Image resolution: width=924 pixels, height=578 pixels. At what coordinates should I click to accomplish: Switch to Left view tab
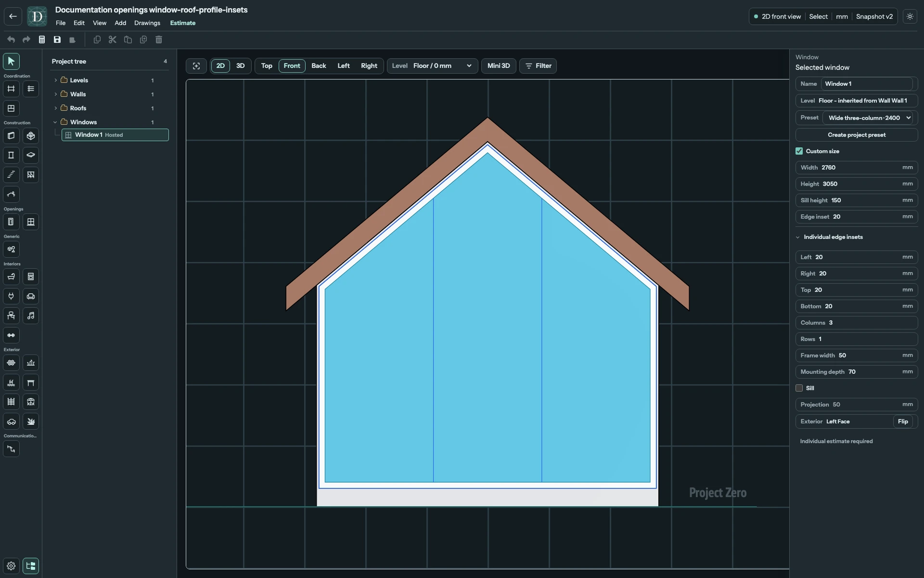pyautogui.click(x=344, y=66)
